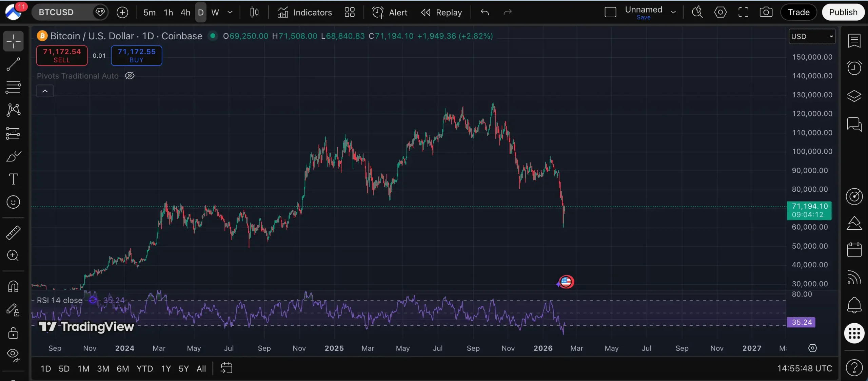This screenshot has width=868, height=381.
Task: Select the 1M date range
Action: point(83,369)
